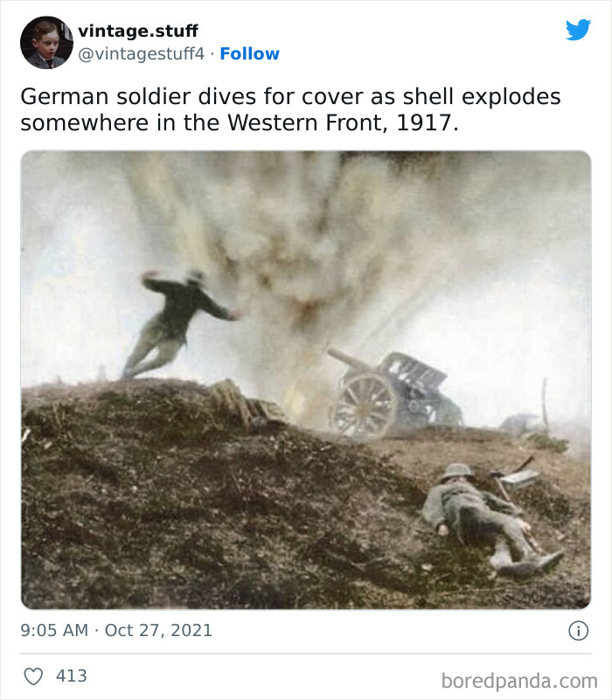Click the diving soldier in the photo
The width and height of the screenshot is (612, 700).
(x=181, y=324)
